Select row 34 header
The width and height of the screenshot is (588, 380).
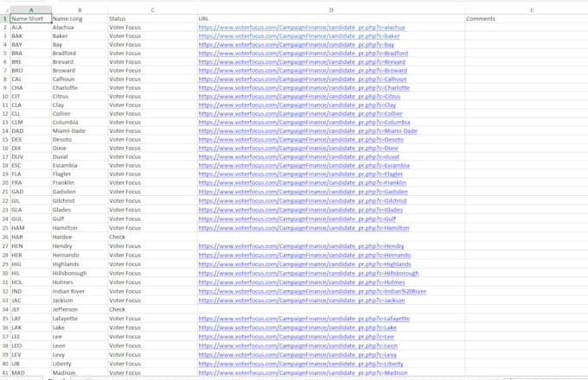[5, 310]
